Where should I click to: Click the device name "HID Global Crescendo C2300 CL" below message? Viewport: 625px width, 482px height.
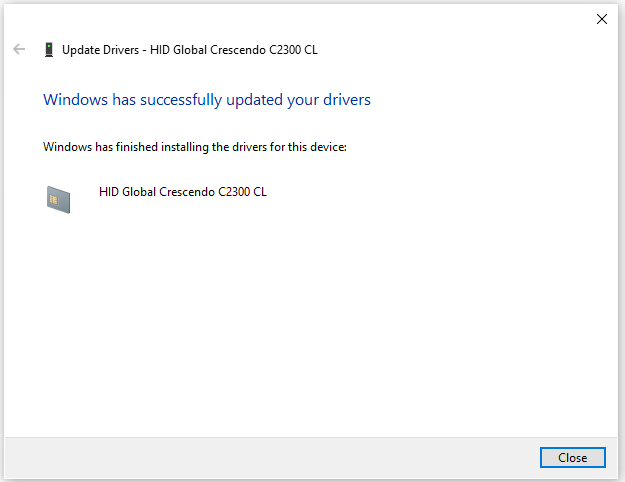[183, 192]
